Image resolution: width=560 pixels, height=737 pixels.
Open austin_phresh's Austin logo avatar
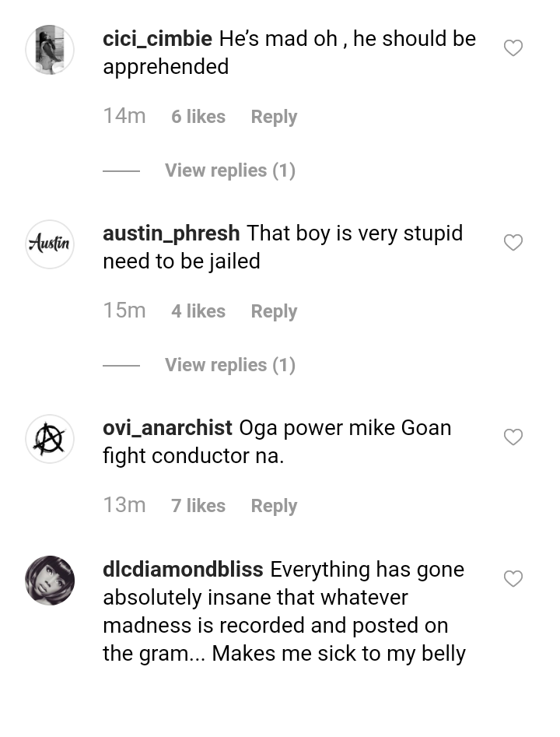click(50, 244)
